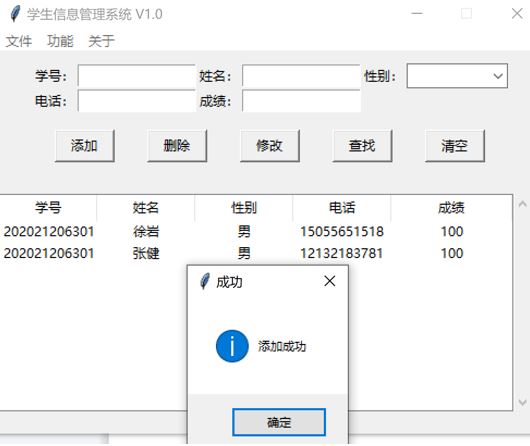530x446 pixels.
Task: Click the 确定 button
Action: (x=279, y=422)
